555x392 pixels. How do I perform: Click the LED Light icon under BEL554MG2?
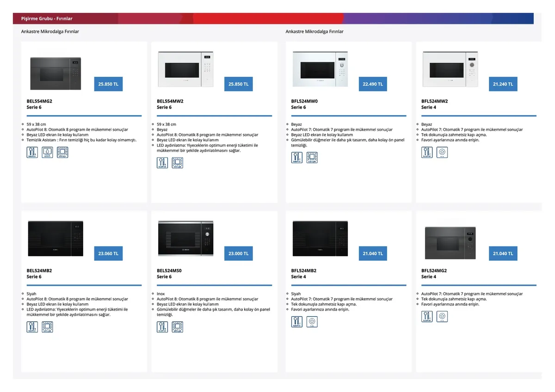coord(62,153)
